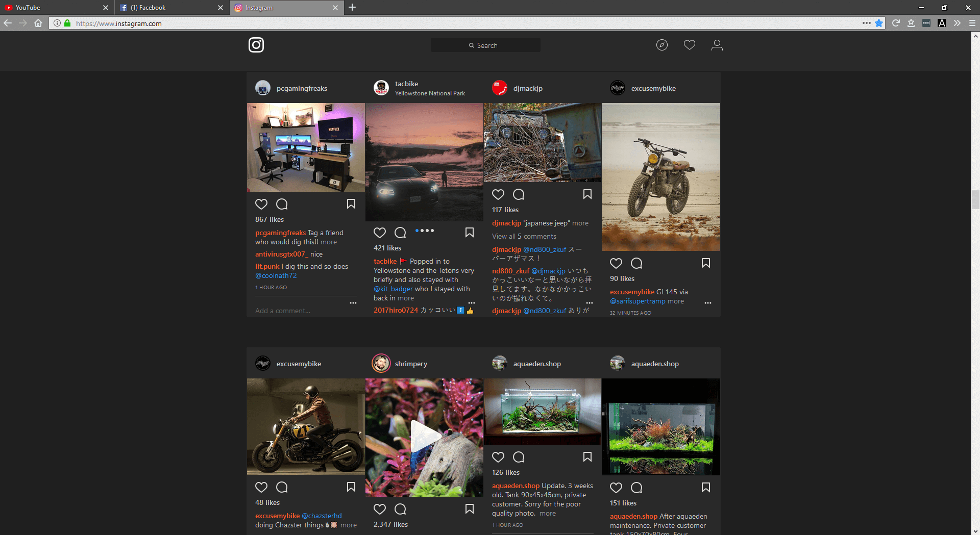Go to carousel dots on tacbike post
980x535 pixels.
click(x=425, y=231)
